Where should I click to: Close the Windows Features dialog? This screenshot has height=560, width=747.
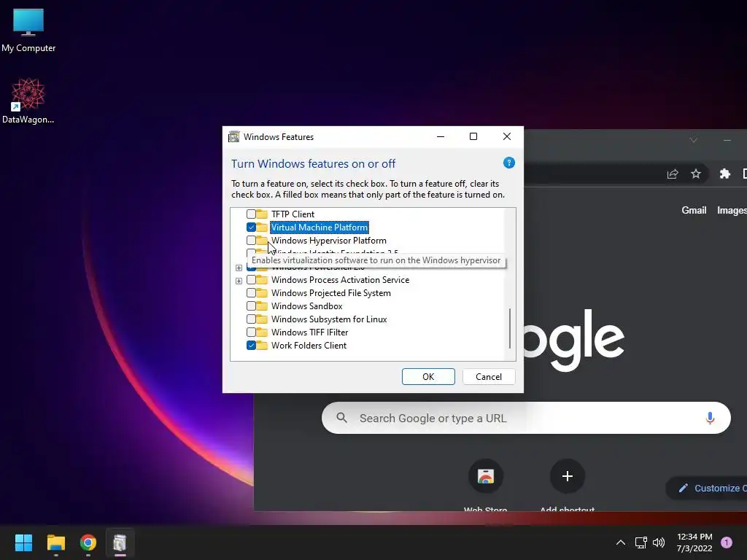[x=507, y=136]
